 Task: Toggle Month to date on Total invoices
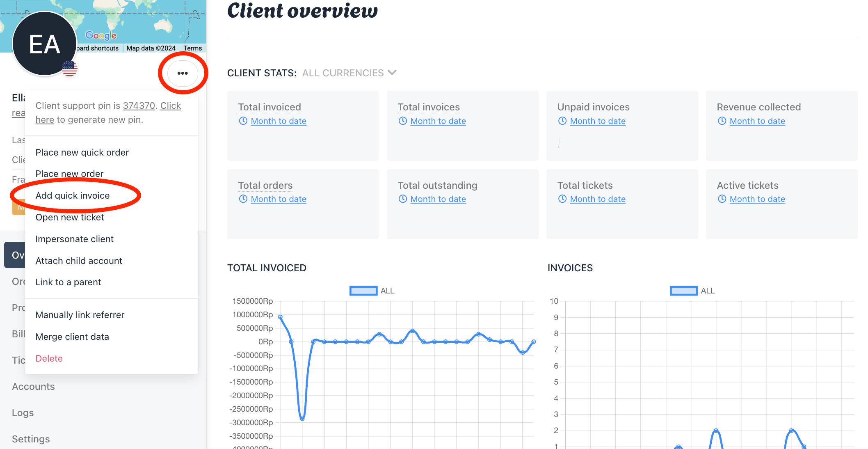(438, 120)
